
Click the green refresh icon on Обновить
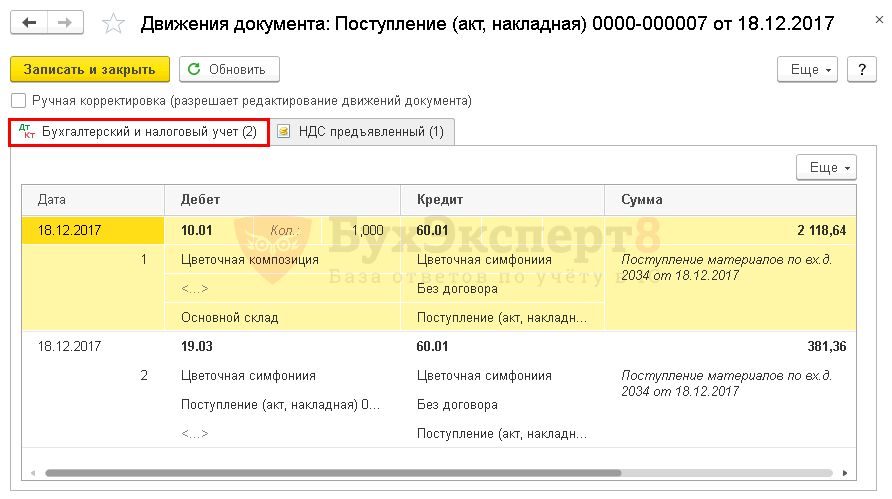[195, 69]
